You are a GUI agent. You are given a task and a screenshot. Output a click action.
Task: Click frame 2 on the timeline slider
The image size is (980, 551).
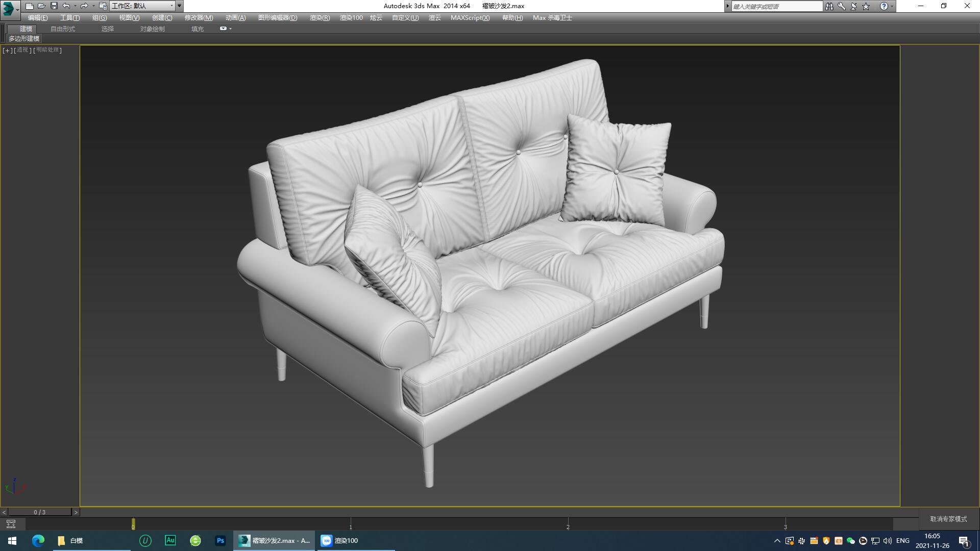point(568,526)
